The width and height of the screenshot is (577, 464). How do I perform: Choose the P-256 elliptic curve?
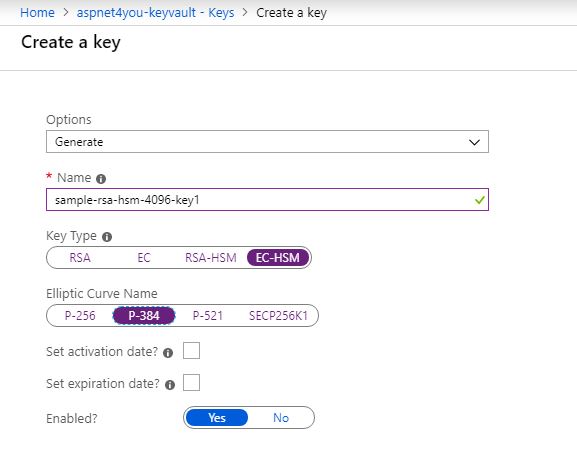click(x=80, y=316)
